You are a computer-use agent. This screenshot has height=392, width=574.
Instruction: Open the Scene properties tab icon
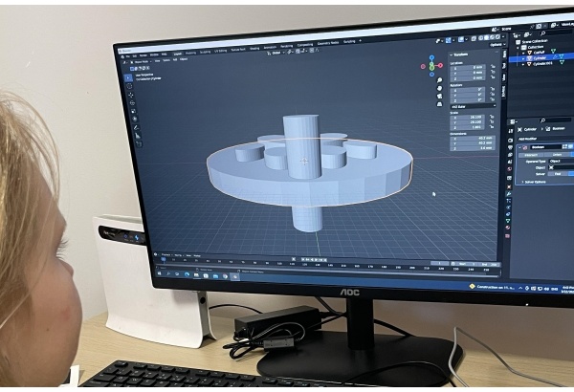tap(510, 162)
